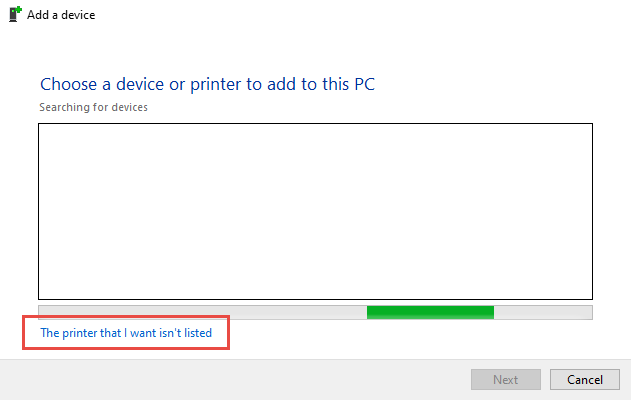Image resolution: width=631 pixels, height=400 pixels.
Task: Click the 'Choose a device or printer' heading
Action: click(x=207, y=84)
